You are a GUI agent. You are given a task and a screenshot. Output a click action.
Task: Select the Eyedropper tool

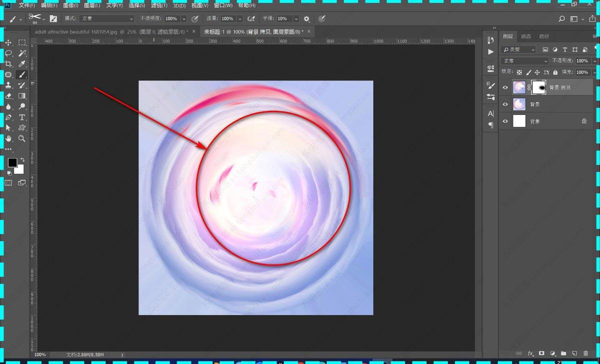pyautogui.click(x=22, y=64)
